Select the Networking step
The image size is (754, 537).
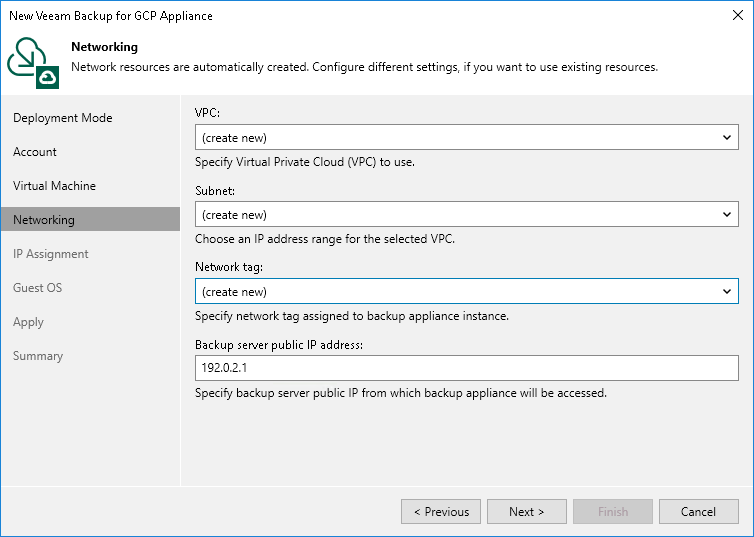pos(90,219)
